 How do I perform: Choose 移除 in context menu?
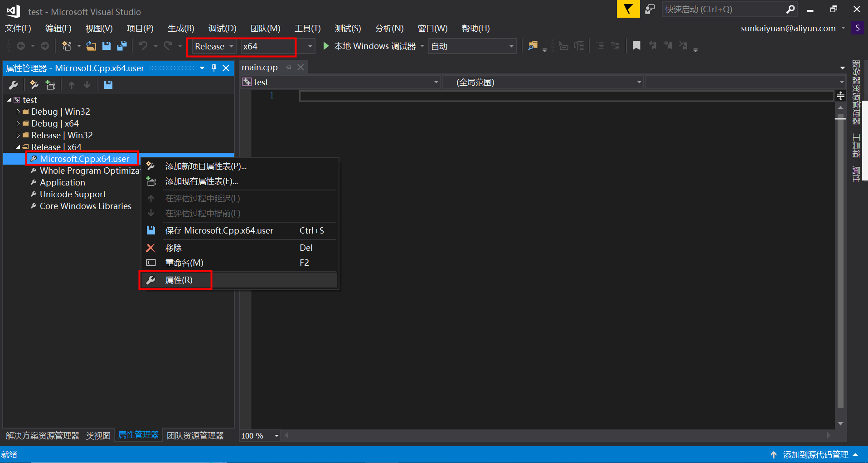tap(240, 248)
